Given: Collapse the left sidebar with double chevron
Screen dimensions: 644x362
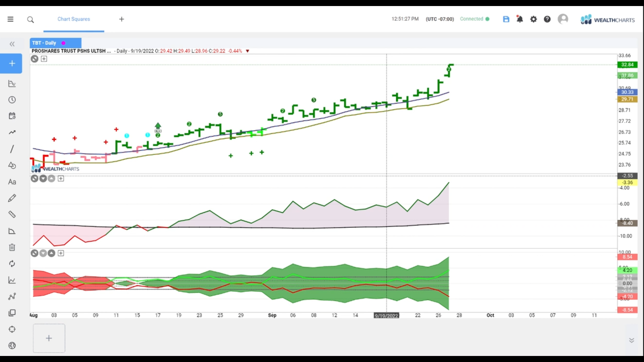Looking at the screenshot, I should (12, 44).
